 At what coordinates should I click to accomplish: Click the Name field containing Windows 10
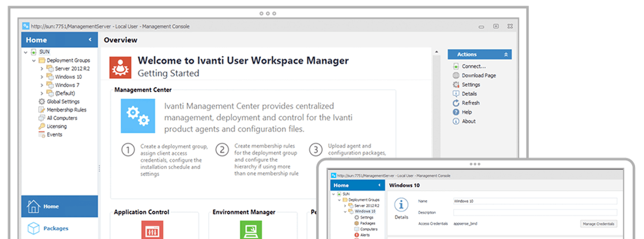[x=535, y=201]
